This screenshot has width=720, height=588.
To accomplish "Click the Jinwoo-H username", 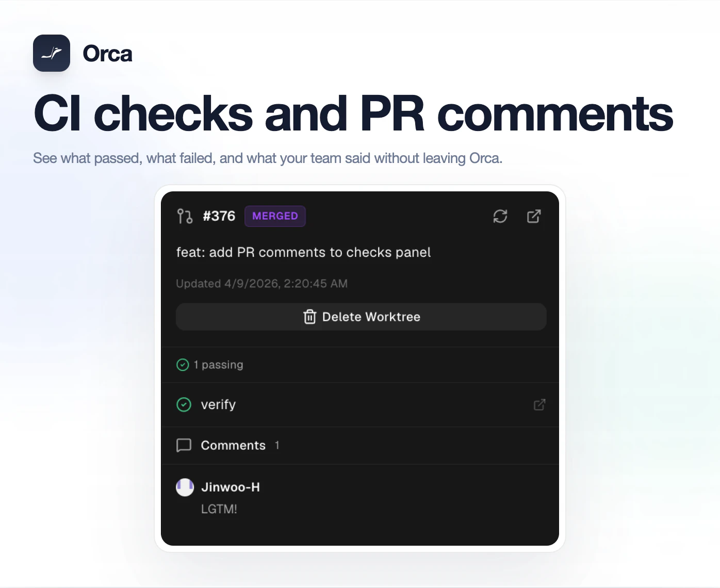I will pos(231,487).
